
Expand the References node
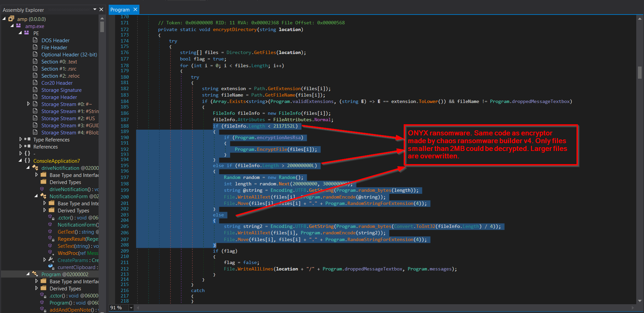point(21,146)
